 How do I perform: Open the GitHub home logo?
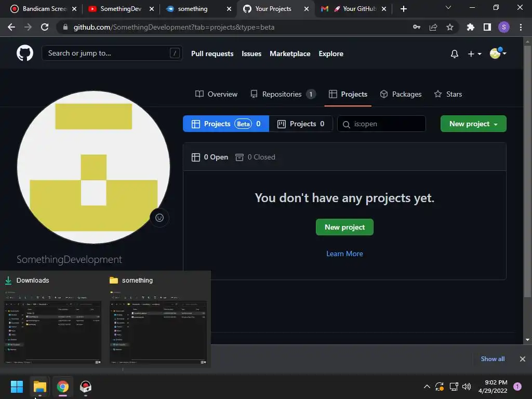[x=25, y=54]
